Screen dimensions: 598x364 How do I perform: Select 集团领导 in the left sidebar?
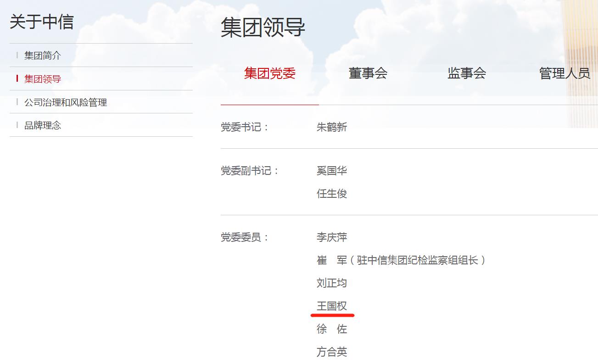tap(43, 79)
